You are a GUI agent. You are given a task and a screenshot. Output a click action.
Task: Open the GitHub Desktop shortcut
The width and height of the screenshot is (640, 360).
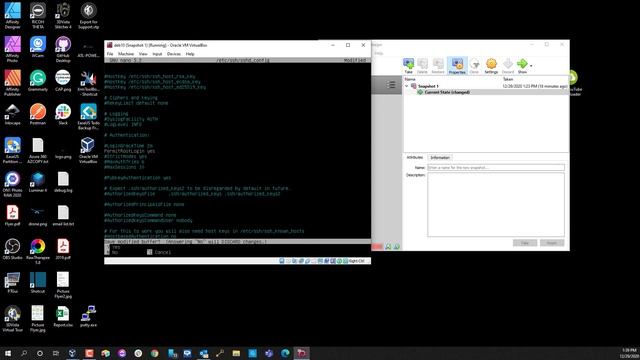[x=63, y=49]
